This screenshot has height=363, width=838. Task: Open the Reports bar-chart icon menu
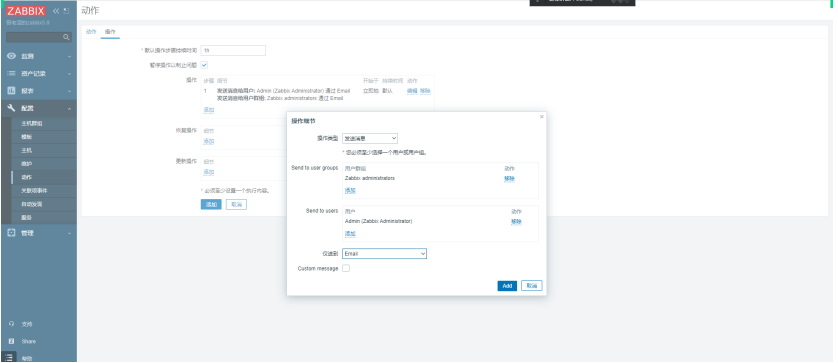(x=11, y=91)
